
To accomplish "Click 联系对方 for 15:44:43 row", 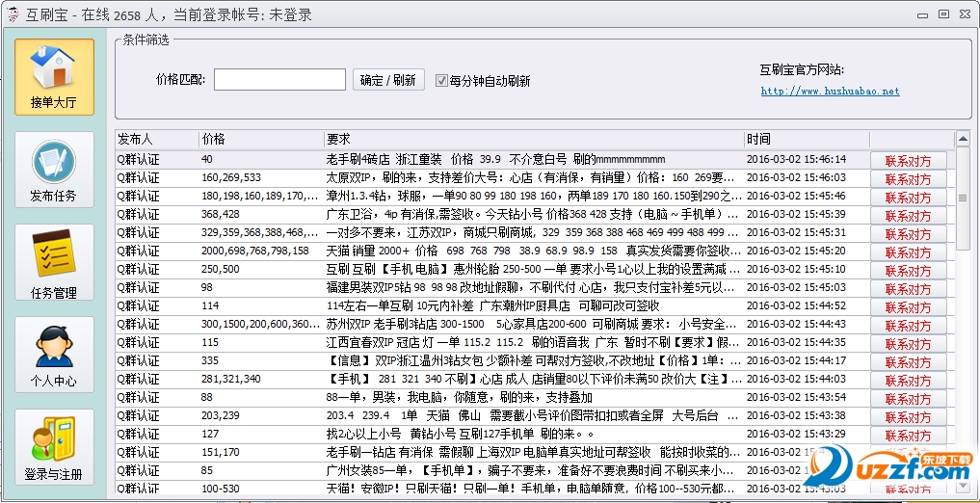I will coord(908,326).
